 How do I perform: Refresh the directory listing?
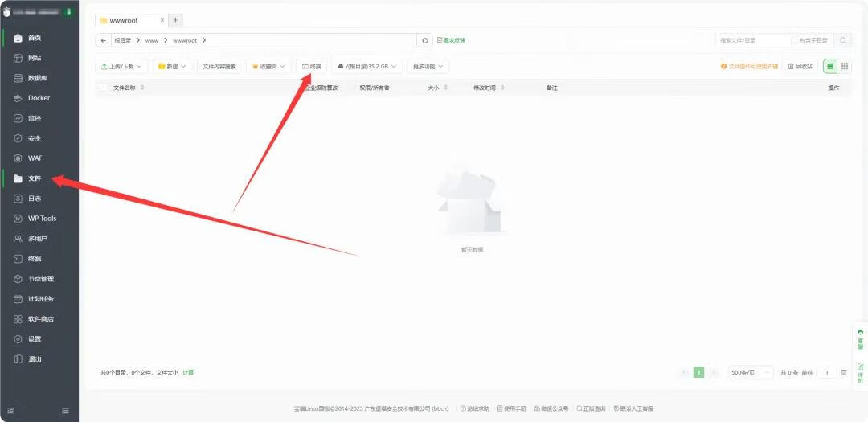(x=424, y=40)
